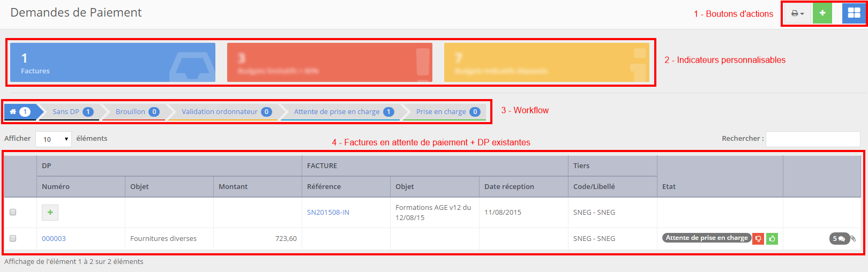
Task: Click the green thumbs-up approve icon
Action: [x=772, y=239]
